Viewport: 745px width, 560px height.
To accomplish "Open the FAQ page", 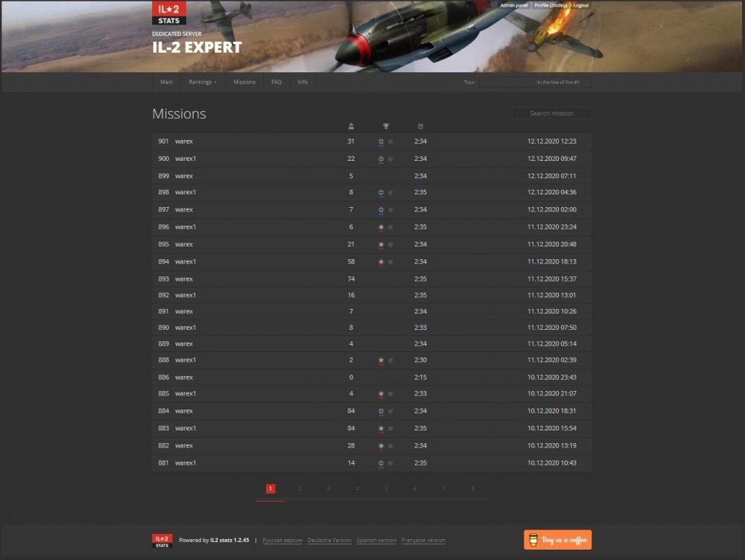I will pyautogui.click(x=276, y=82).
